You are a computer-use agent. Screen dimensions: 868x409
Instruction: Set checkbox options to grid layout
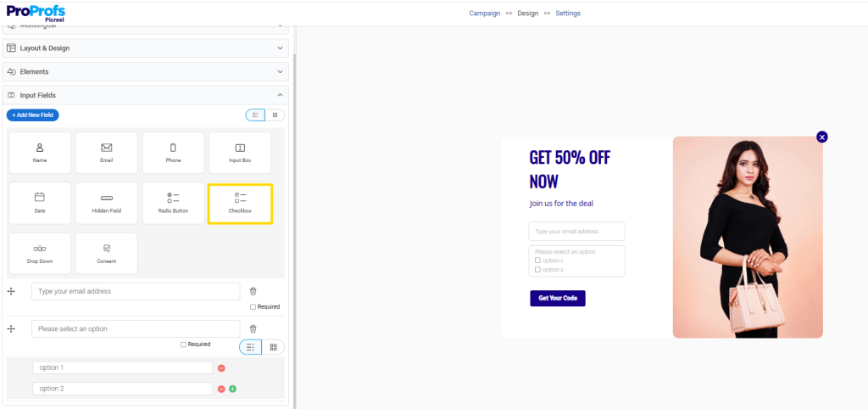[x=273, y=348]
